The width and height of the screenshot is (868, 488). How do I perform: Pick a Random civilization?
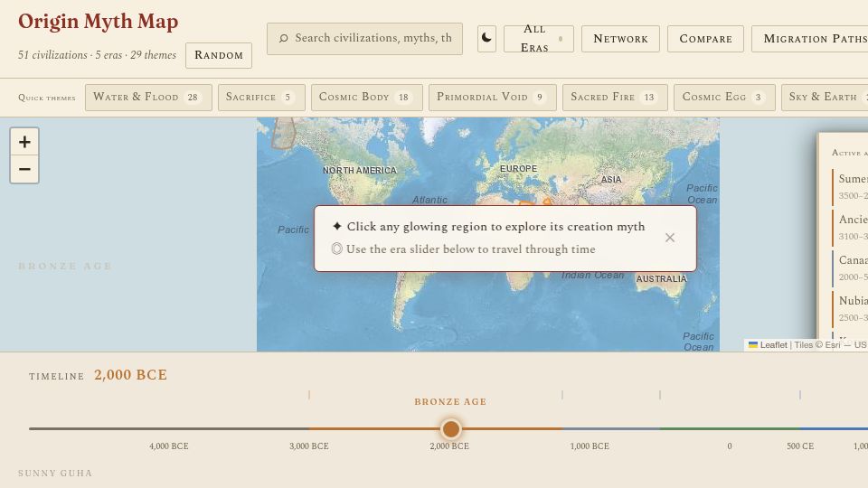[219, 55]
